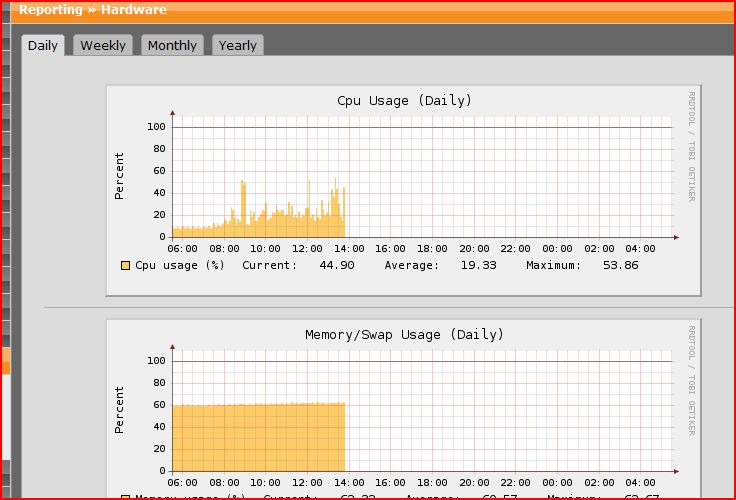The width and height of the screenshot is (736, 500).
Task: Click the 06:00 label on Cpu graph
Action: (182, 249)
